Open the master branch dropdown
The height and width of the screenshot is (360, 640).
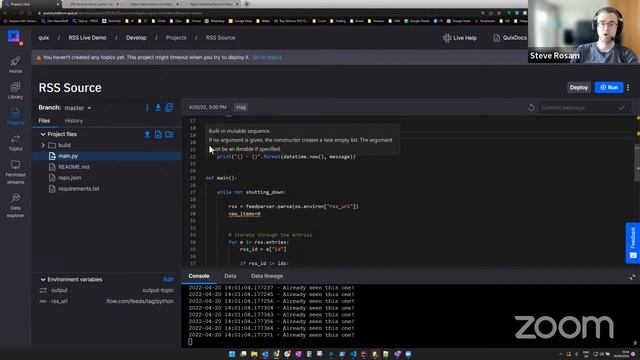(78, 108)
